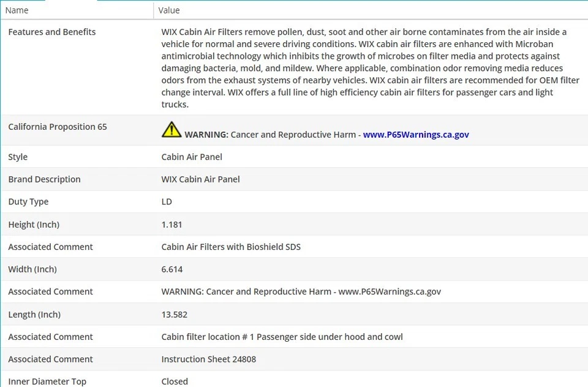Viewport: 588px width, 387px height.
Task: Select the Features and Benefits row label
Action: coord(52,32)
